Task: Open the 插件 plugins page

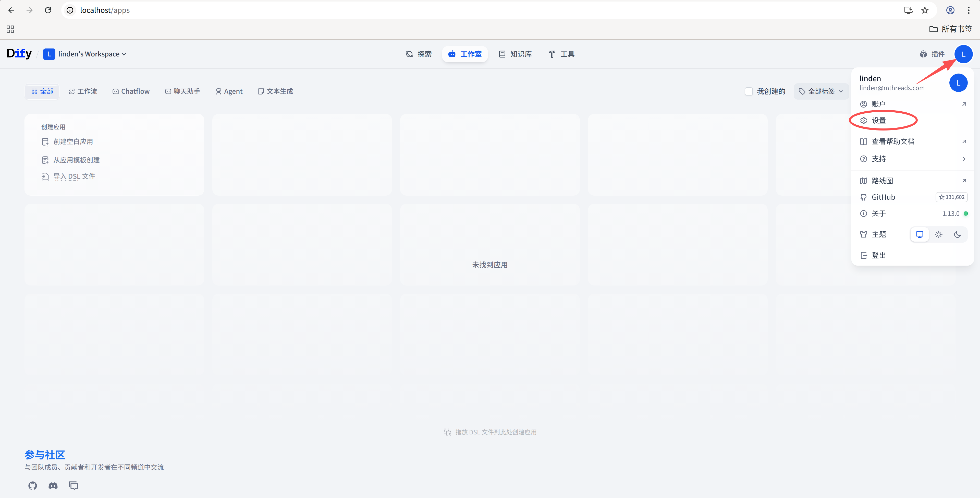Action: pos(932,54)
